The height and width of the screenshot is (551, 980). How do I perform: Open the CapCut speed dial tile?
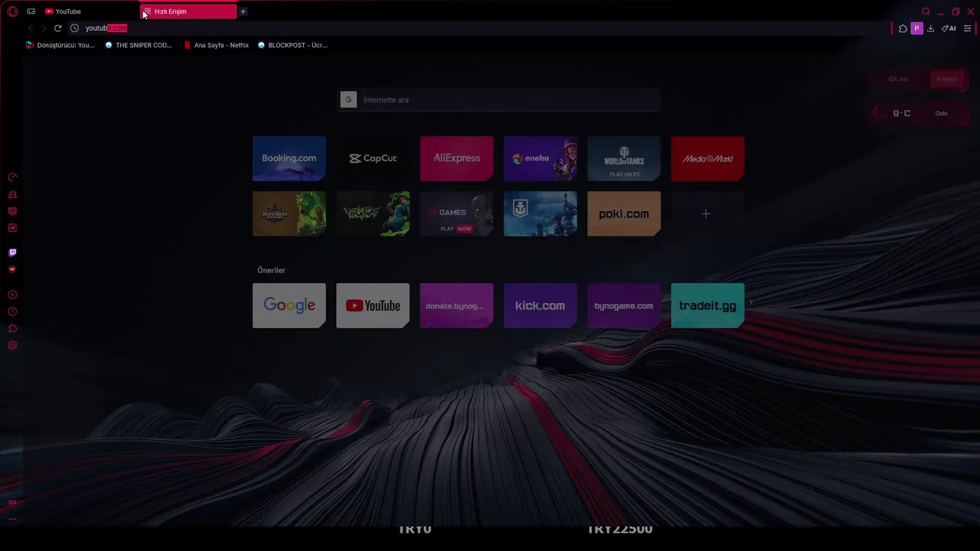click(373, 158)
